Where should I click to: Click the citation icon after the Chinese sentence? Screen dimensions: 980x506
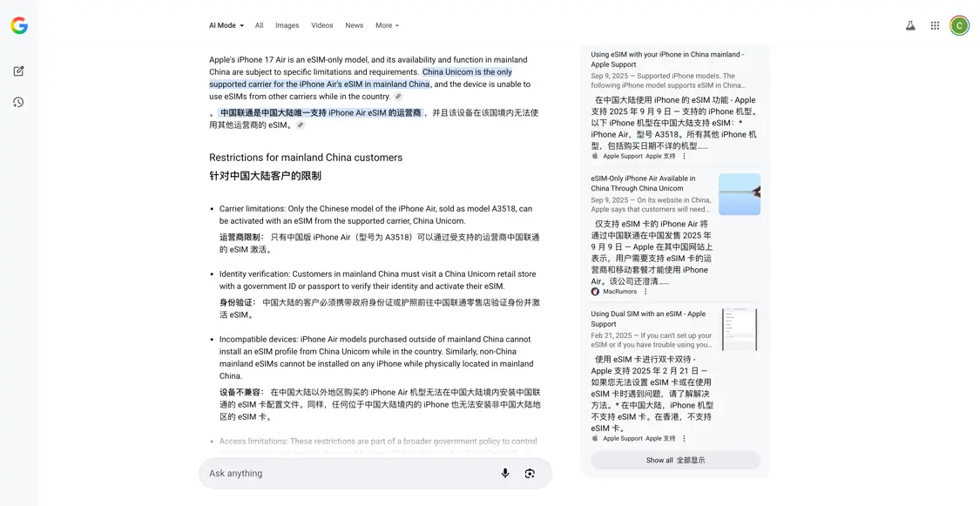coord(300,125)
